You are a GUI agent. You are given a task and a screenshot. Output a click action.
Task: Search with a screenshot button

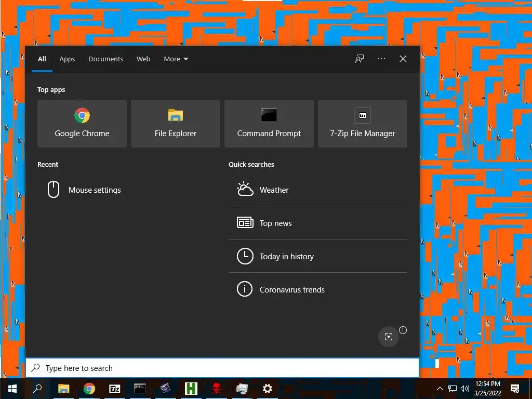388,337
